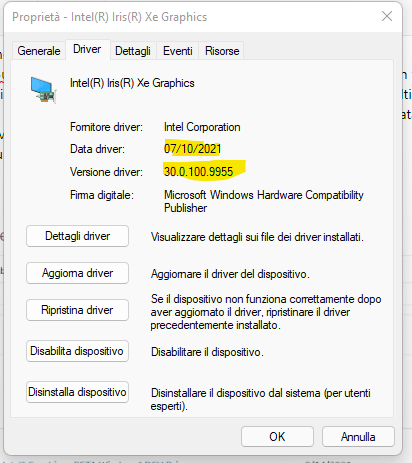
Task: Click the Disinstalla dispositivo button
Action: pyautogui.click(x=77, y=392)
